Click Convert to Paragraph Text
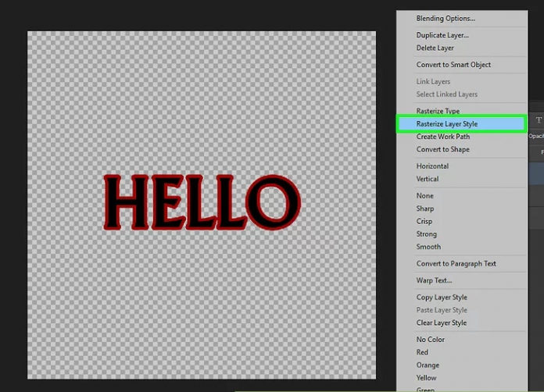Viewport: 544px width, 392px height. coord(456,264)
